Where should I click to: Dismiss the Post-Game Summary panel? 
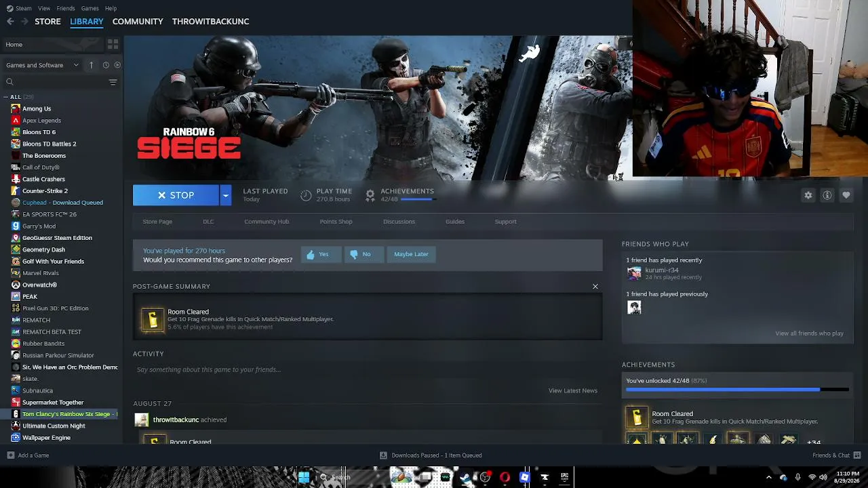coord(595,287)
